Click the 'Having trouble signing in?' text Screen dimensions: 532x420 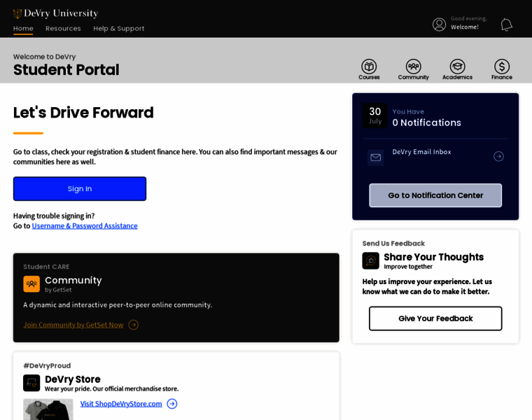pyautogui.click(x=54, y=216)
